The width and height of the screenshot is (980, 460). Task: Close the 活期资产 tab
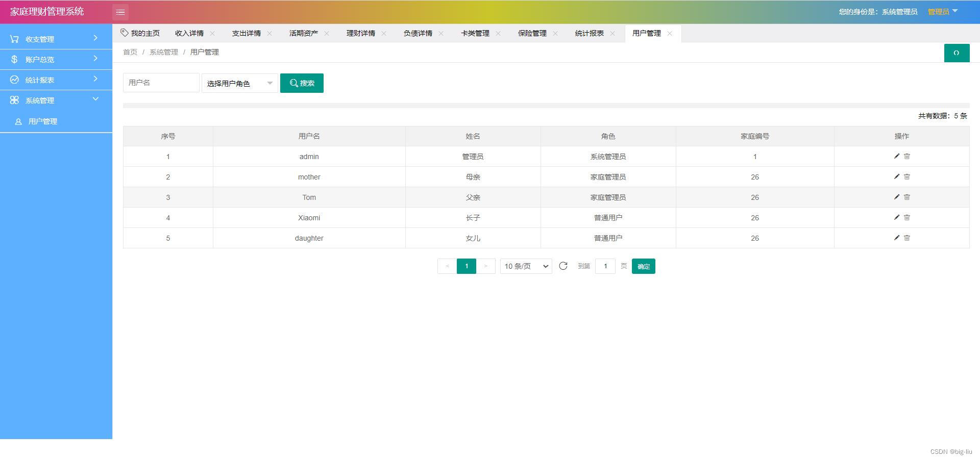click(327, 33)
